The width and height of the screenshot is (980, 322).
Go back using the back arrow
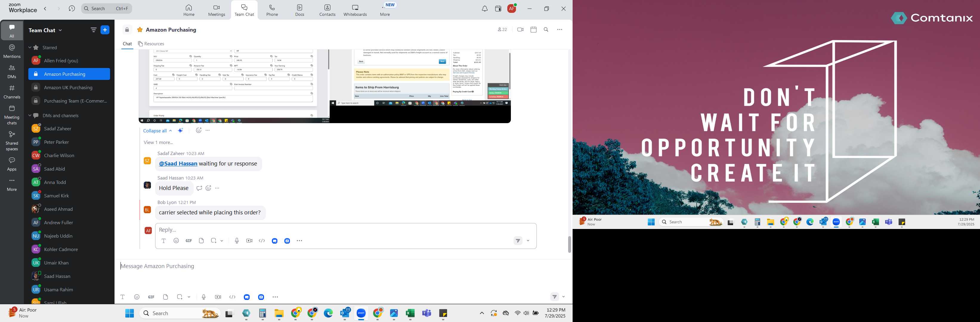point(45,8)
